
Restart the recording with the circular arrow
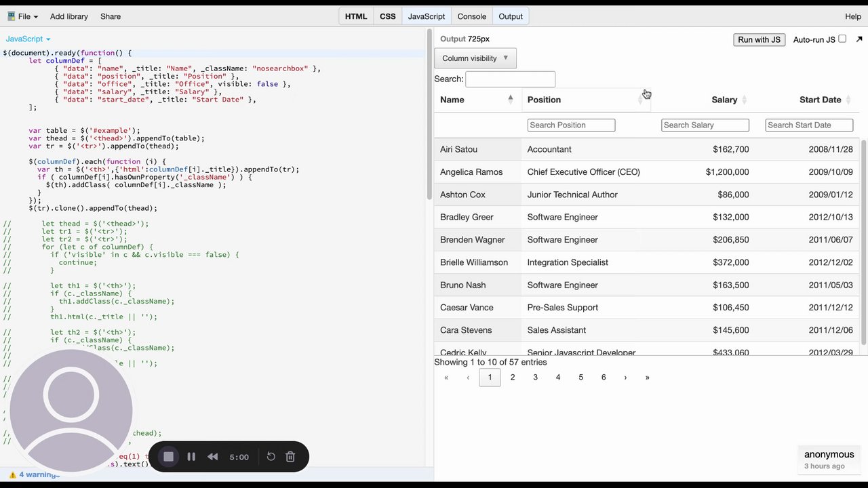click(x=271, y=457)
